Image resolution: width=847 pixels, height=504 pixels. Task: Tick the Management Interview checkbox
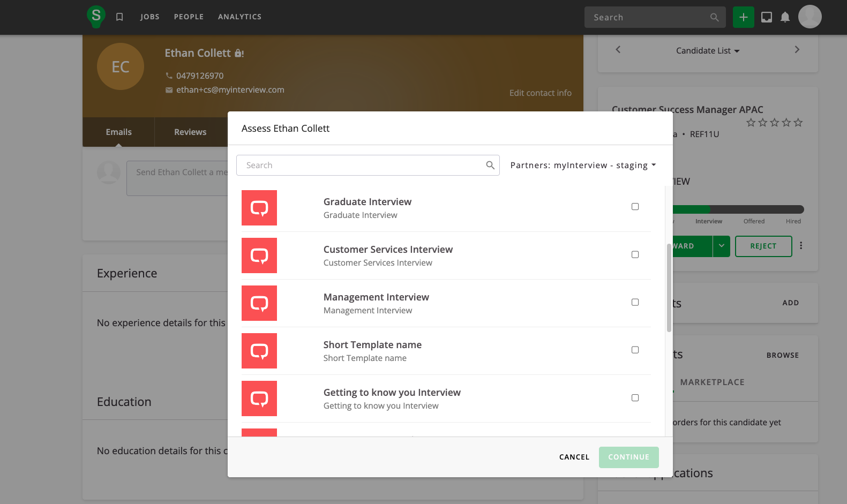(x=635, y=302)
